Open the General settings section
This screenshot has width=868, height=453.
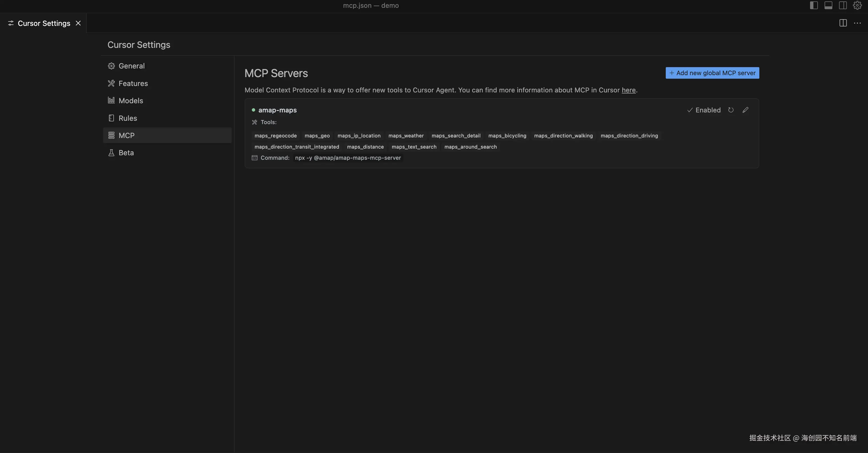click(167, 66)
